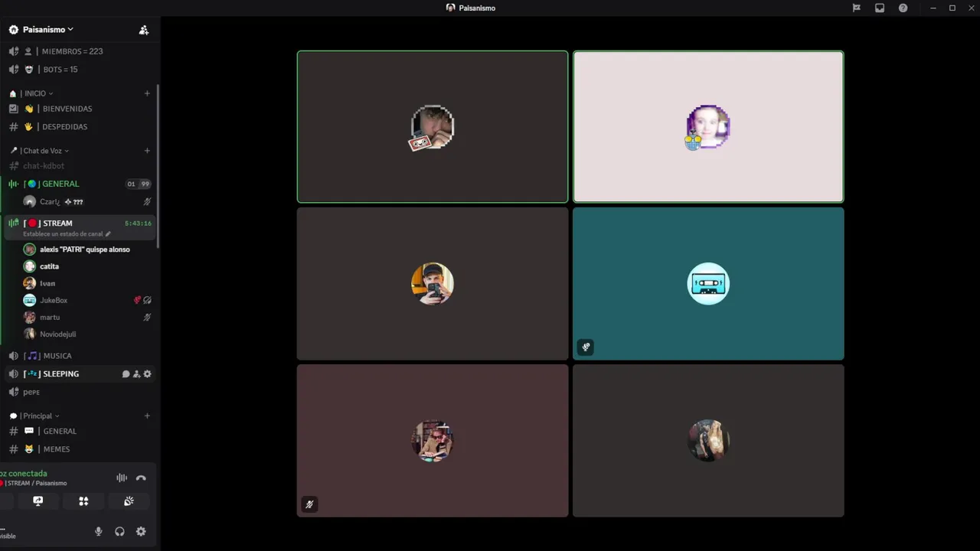980x551 pixels.
Task: Add a channel to the INICIO category
Action: coord(147,93)
